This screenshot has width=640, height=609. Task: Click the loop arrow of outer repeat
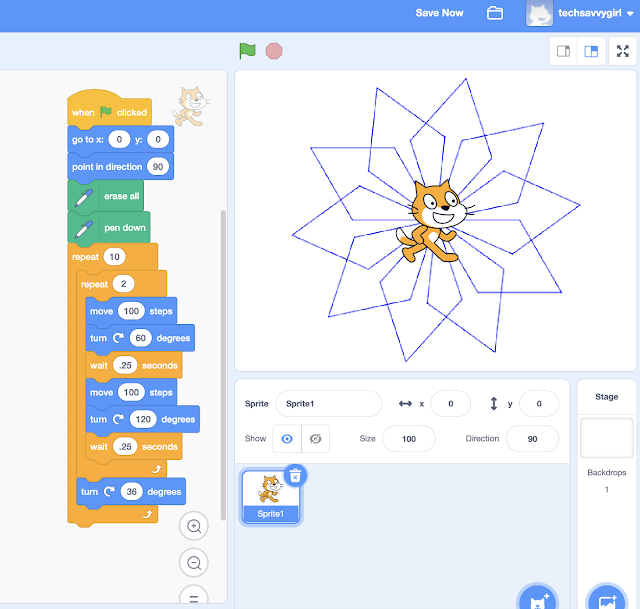pos(147,514)
